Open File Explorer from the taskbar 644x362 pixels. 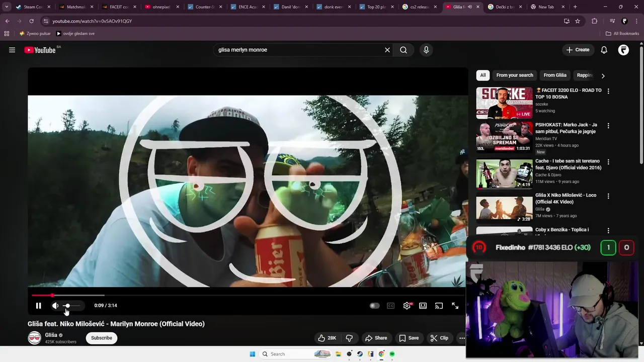339,354
